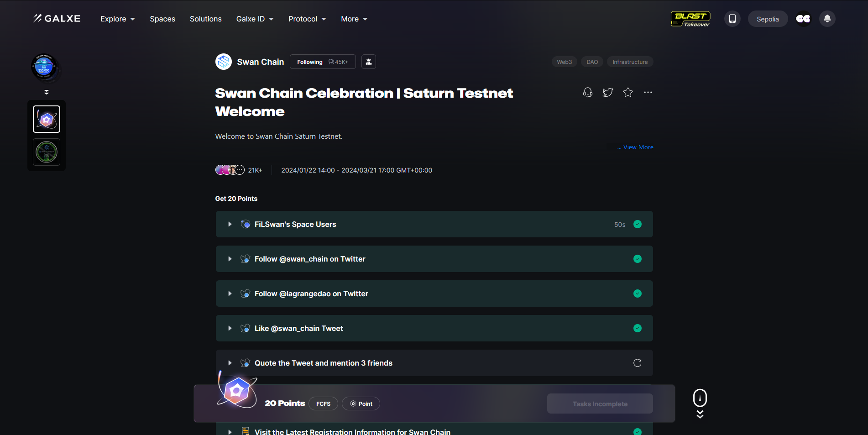The image size is (868, 435).
Task: Select the Sepolia network button
Action: tap(767, 19)
